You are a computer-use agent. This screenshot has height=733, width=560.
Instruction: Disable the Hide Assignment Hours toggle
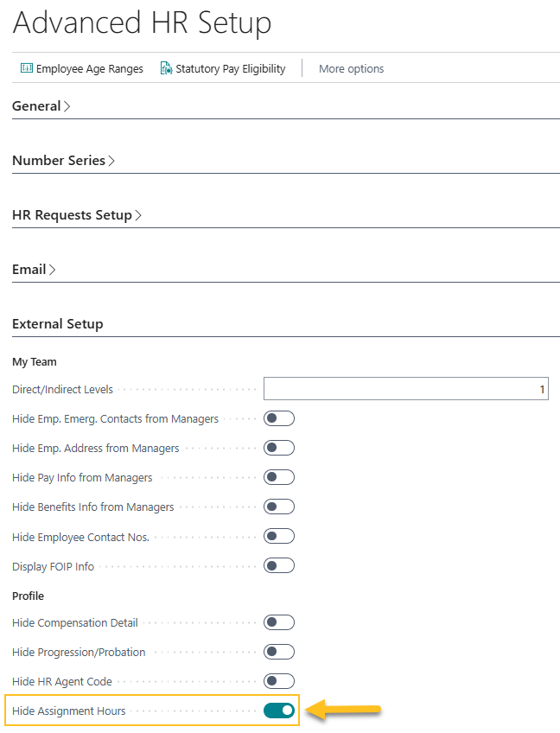coord(278,710)
